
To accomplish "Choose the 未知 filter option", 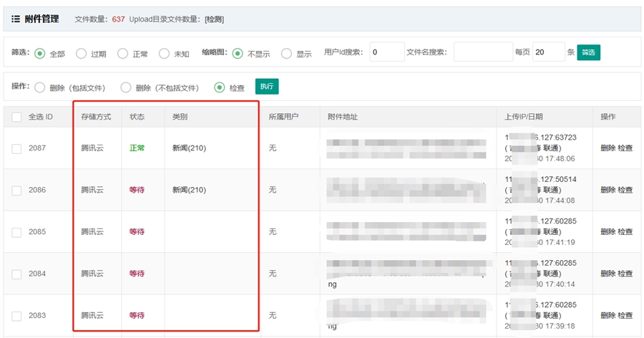I will pyautogui.click(x=164, y=53).
